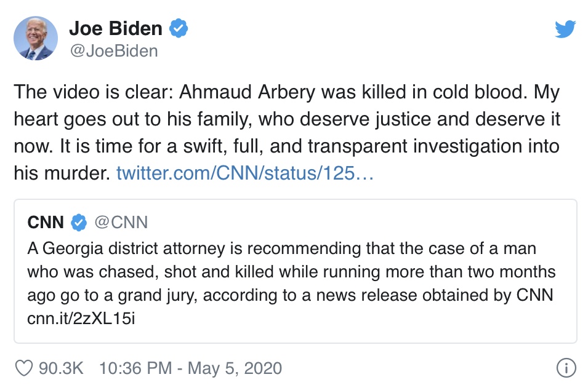
Task: Open the cnn.it/2zXL15i link
Action: coord(81,319)
